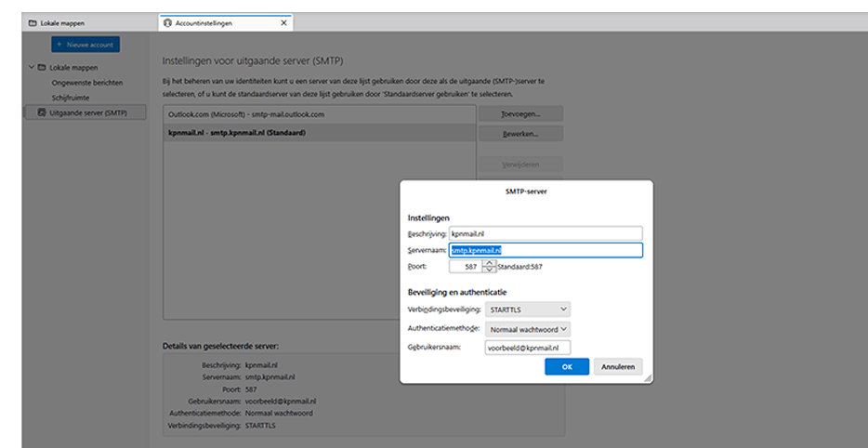Image resolution: width=868 pixels, height=448 pixels.
Task: Decrease the Poort value with down arrow
Action: [x=490, y=270]
